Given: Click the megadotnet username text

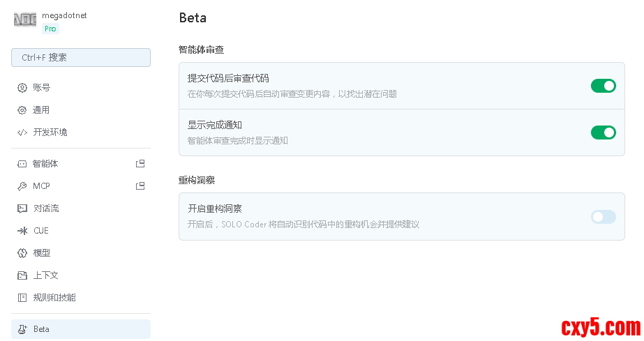Looking at the screenshot, I should coord(64,15).
